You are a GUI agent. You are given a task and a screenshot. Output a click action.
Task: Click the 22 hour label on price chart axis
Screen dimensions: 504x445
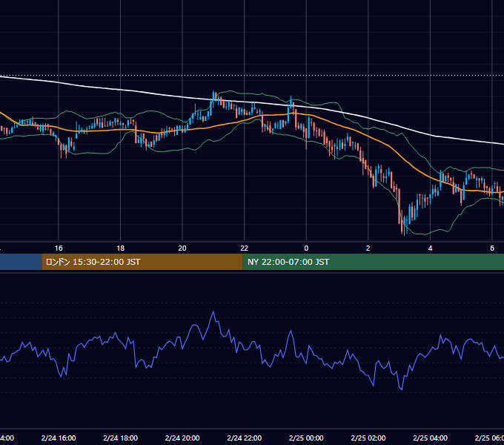click(245, 248)
